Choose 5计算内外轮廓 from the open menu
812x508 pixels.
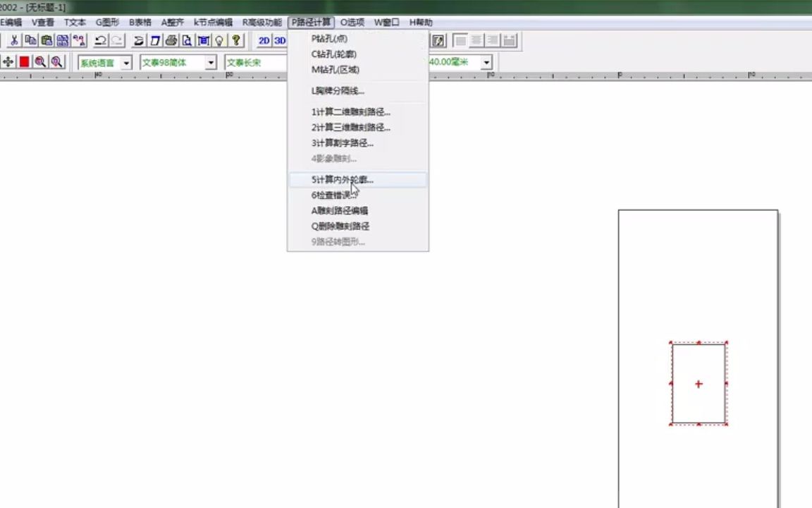click(x=342, y=179)
